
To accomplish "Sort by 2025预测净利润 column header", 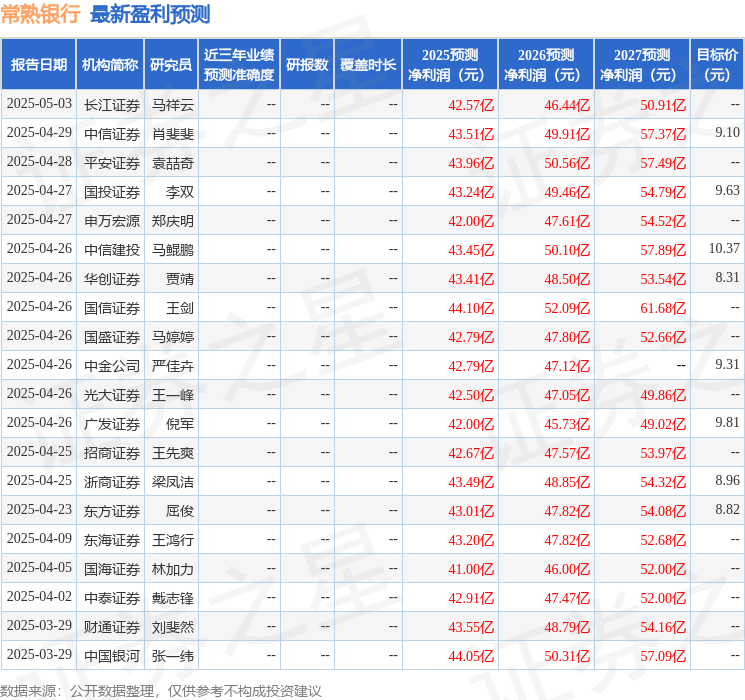I will tap(450, 65).
